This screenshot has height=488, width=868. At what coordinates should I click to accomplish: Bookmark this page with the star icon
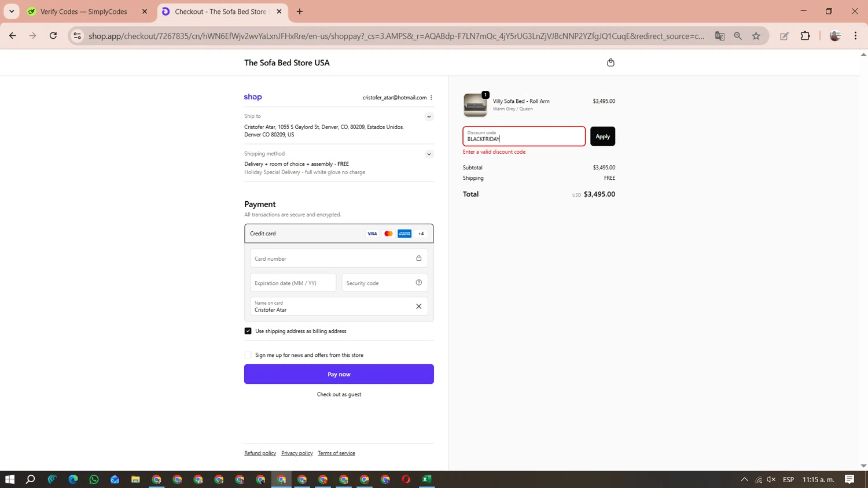[756, 36]
